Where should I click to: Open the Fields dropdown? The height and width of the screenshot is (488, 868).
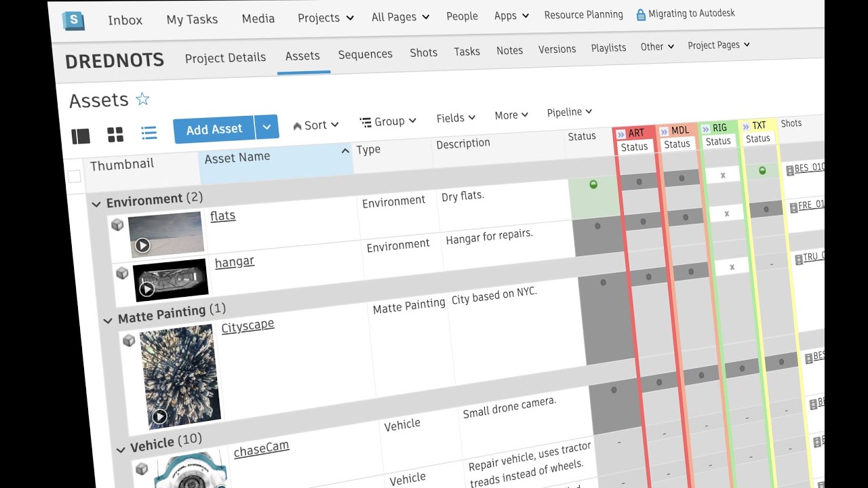[456, 119]
